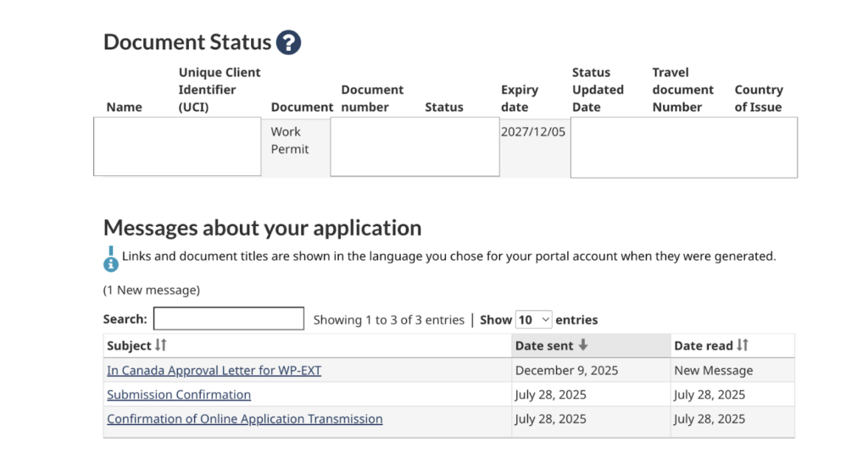Open Confirmation of Online Application Transmission link
The image size is (868, 453).
245,418
